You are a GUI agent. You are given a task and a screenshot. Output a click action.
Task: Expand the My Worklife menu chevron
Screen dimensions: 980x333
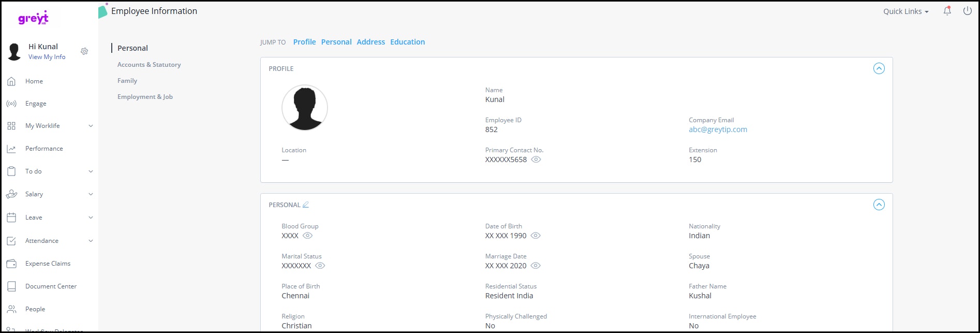tap(91, 126)
